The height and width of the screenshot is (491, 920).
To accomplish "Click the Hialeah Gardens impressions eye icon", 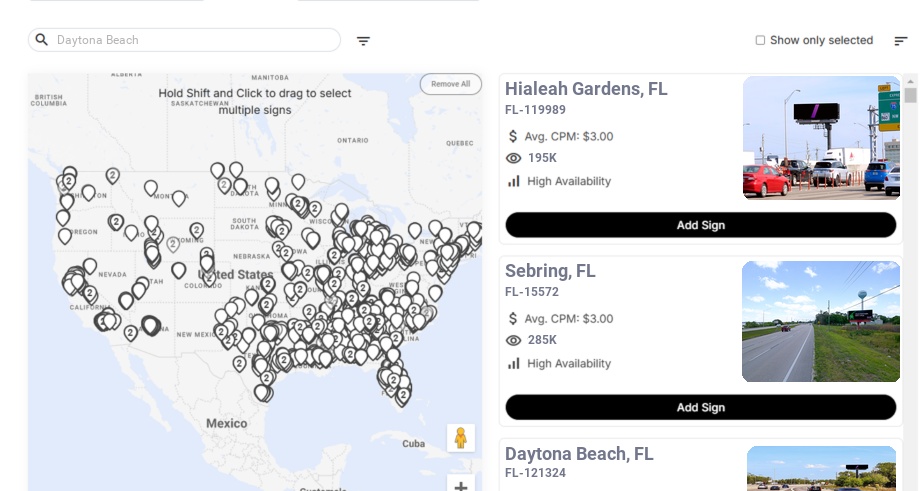I will tap(514, 158).
